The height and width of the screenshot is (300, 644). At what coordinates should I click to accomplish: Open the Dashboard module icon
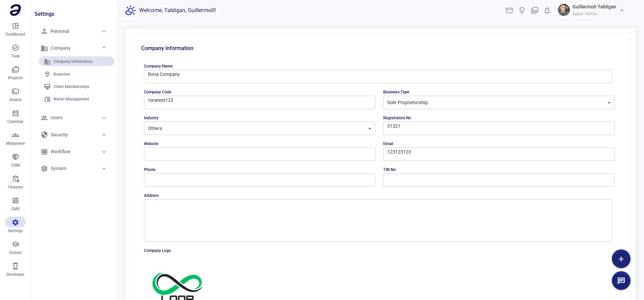15,26
